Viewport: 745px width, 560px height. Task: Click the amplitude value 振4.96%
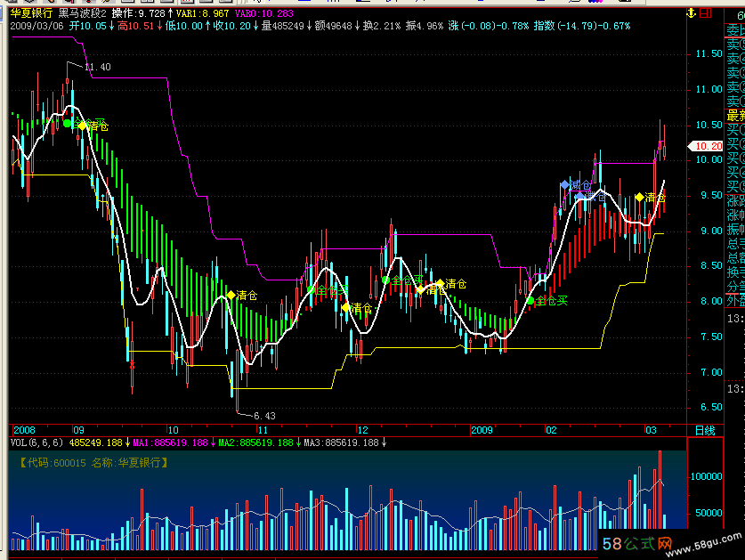tap(425, 26)
